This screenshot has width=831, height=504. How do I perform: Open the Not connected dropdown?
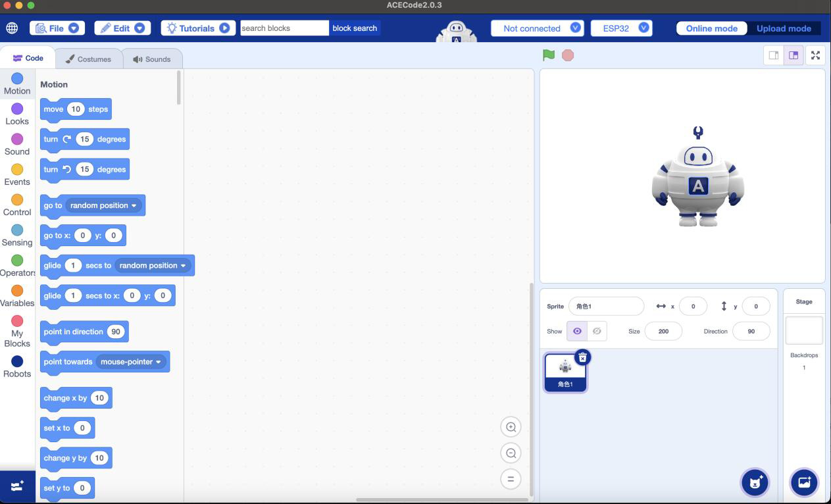(537, 28)
